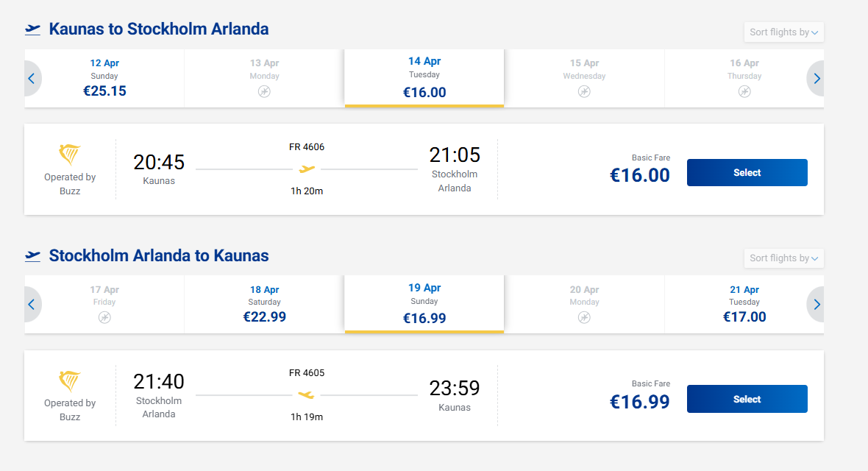Click the no-flight icon under 13 Apr
868x471 pixels.
(x=264, y=91)
